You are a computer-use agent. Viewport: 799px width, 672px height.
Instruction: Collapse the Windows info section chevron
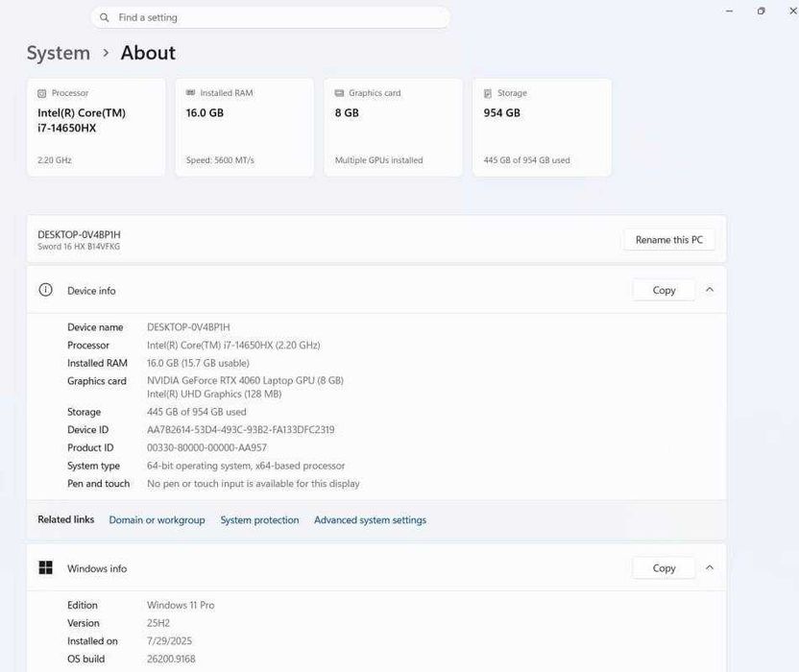[x=710, y=567]
